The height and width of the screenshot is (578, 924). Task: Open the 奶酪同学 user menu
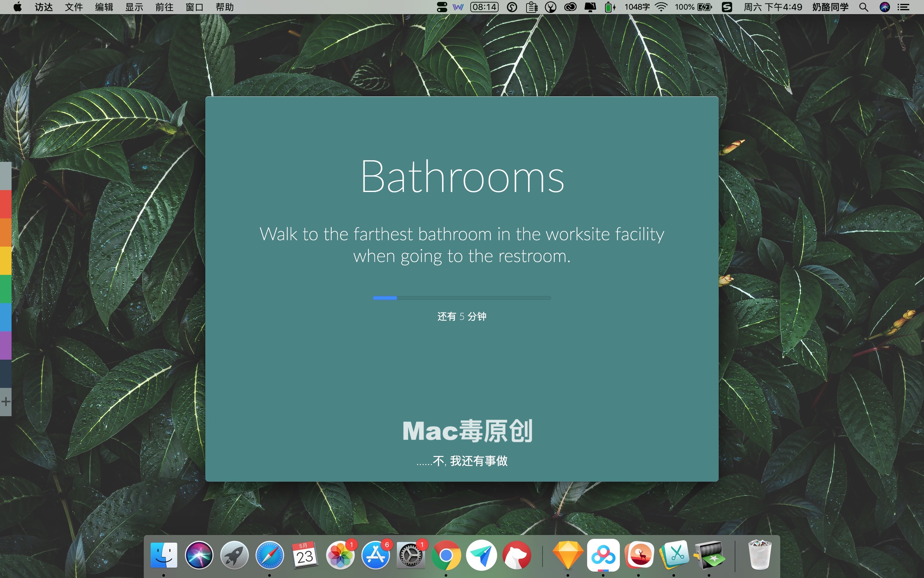(830, 7)
